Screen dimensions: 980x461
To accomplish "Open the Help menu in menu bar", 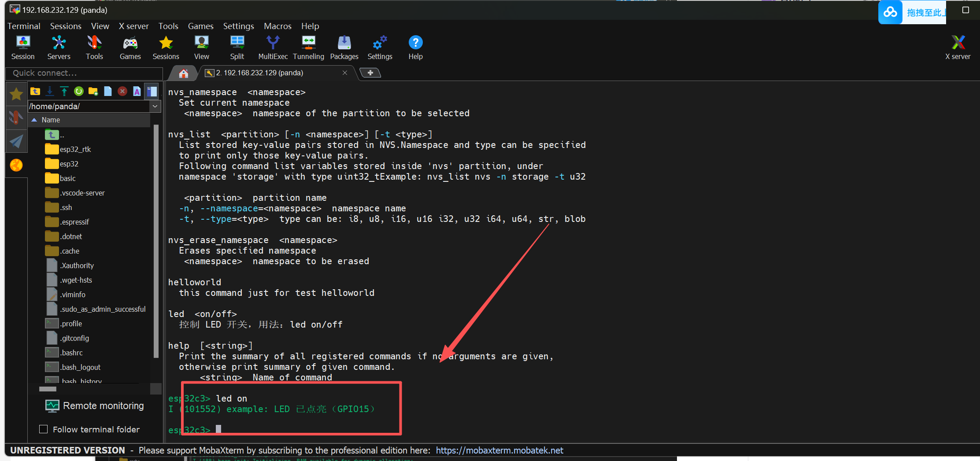I will pyautogui.click(x=310, y=26).
